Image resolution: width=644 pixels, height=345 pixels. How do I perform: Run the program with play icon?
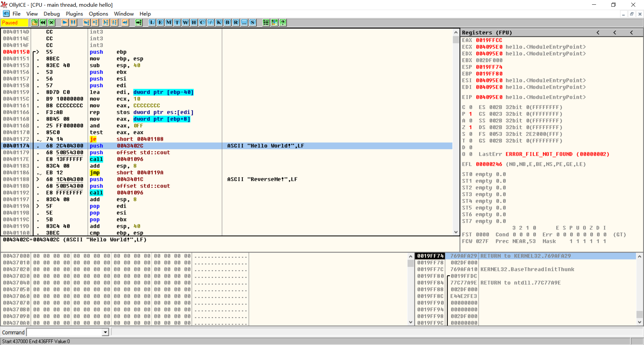pyautogui.click(x=65, y=22)
